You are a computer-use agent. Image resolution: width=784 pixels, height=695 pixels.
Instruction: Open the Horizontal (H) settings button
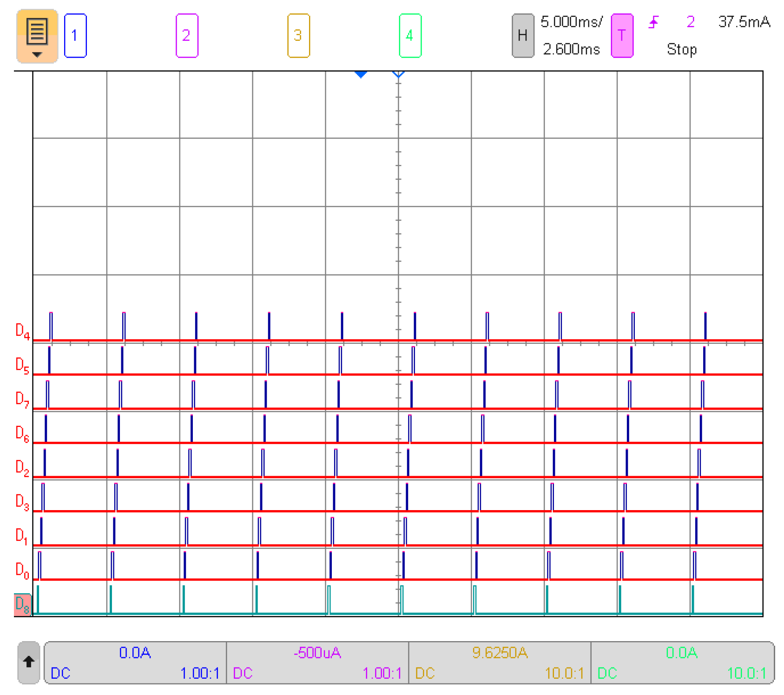(522, 36)
